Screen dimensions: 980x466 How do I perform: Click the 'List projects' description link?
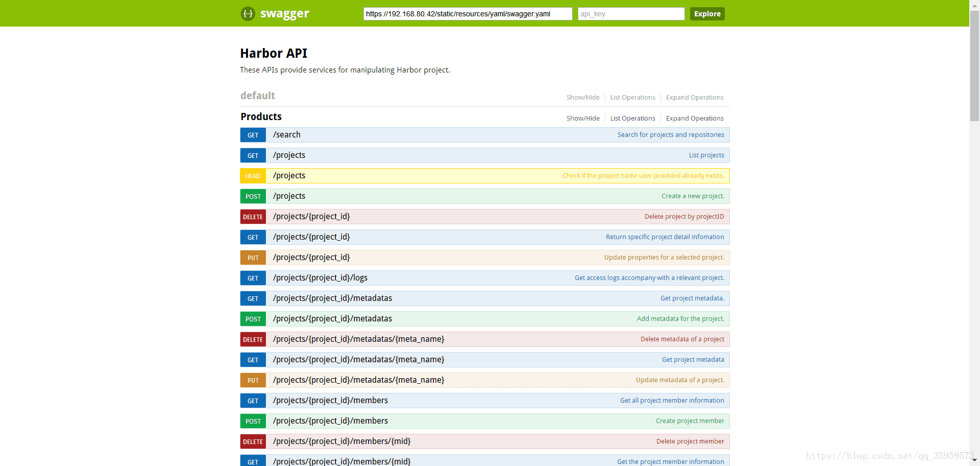tap(706, 155)
